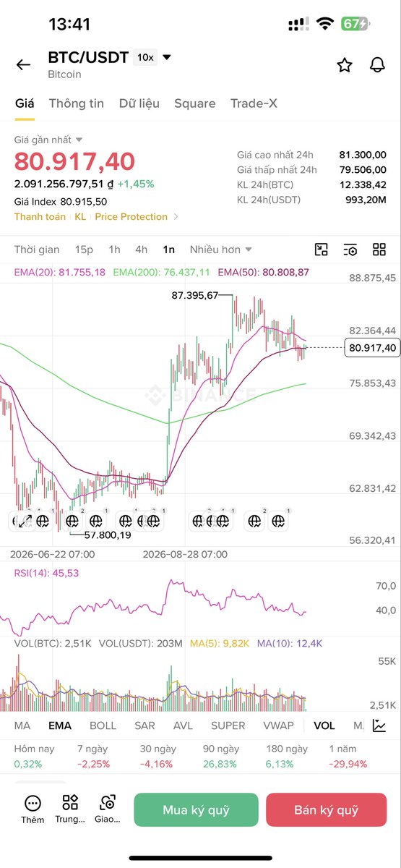This screenshot has height=868, width=401.
Task: Tap the EMA(20) value label
Action: coord(60,272)
